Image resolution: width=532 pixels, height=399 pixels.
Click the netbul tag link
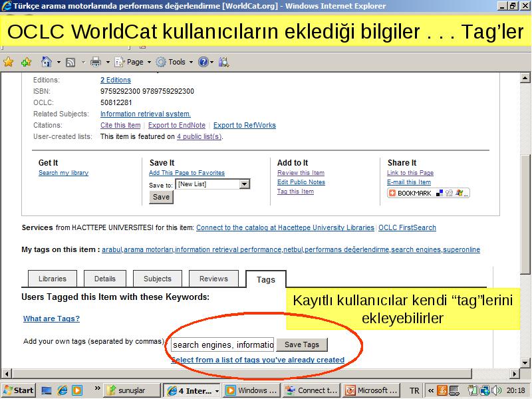[293, 250]
